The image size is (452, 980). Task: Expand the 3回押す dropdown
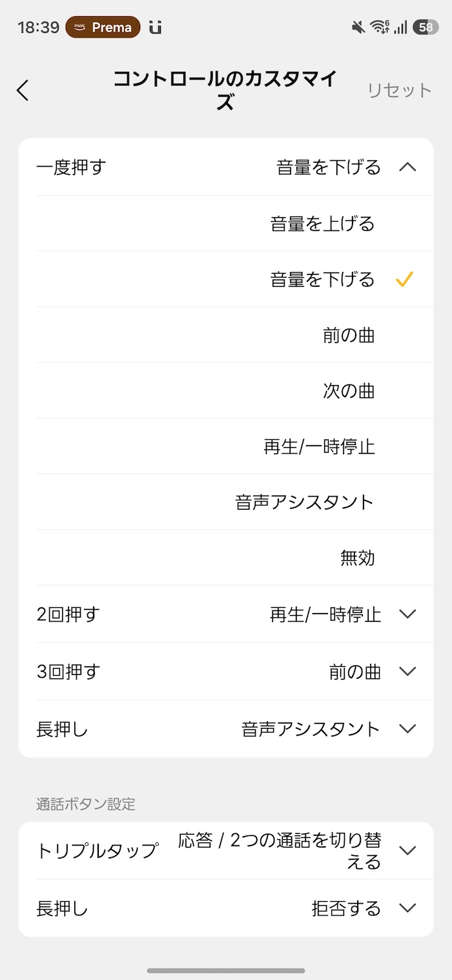(x=407, y=672)
